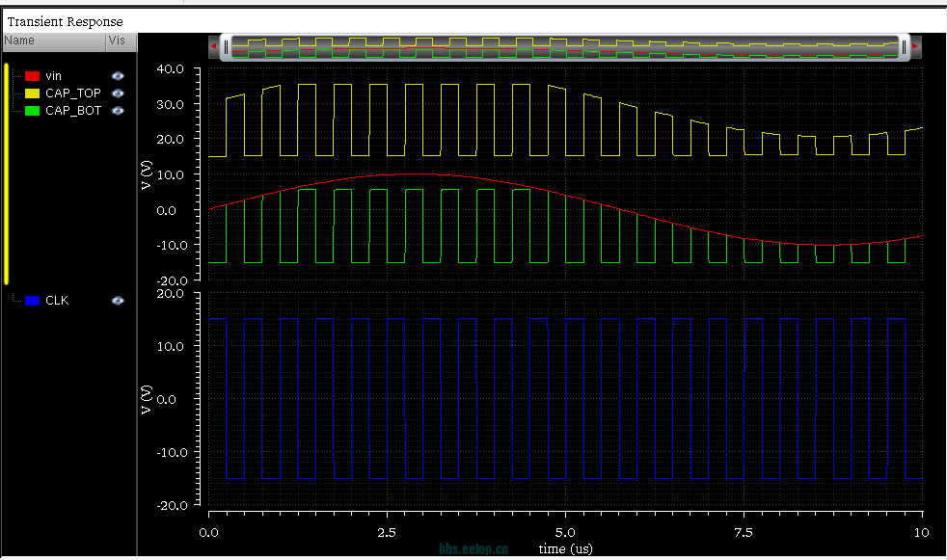Viewport: 947px width, 560px height.
Task: Select the Transient Response window title
Action: pos(66,21)
